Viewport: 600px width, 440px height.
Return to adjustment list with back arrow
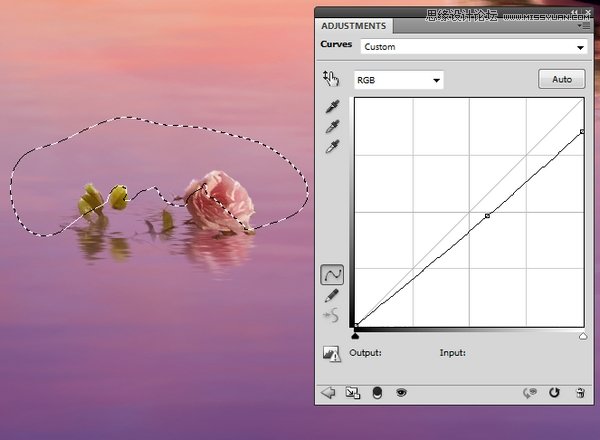328,393
